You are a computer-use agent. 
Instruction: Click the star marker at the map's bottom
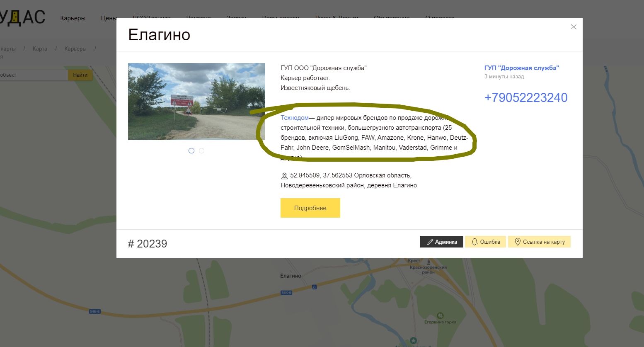(x=413, y=340)
